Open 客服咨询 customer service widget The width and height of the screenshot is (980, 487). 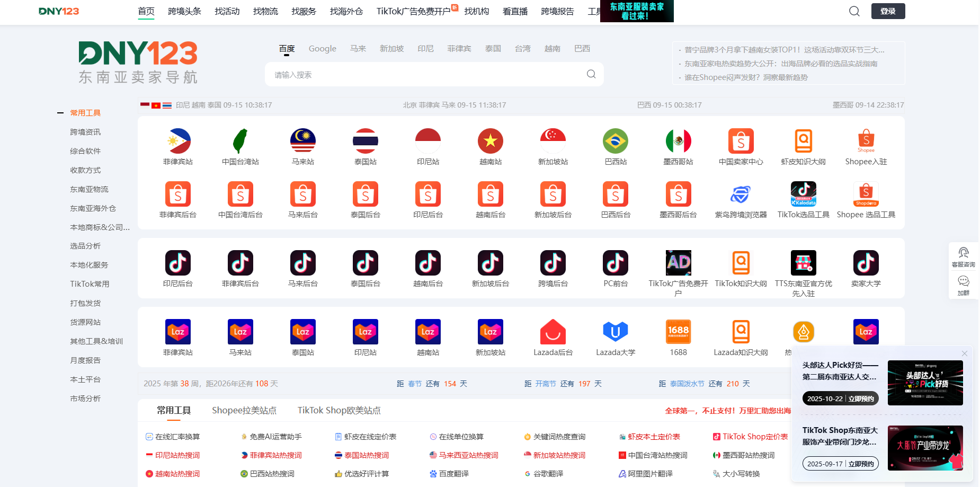tap(964, 257)
